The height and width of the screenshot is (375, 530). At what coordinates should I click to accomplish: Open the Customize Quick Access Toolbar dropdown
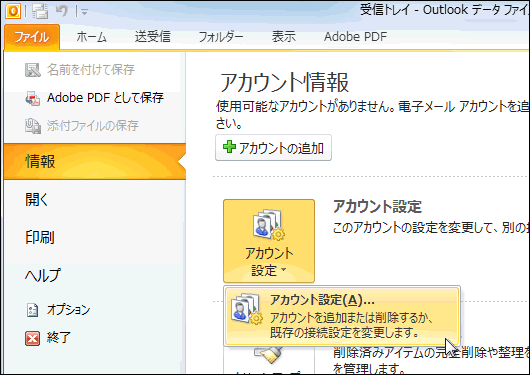[x=84, y=13]
